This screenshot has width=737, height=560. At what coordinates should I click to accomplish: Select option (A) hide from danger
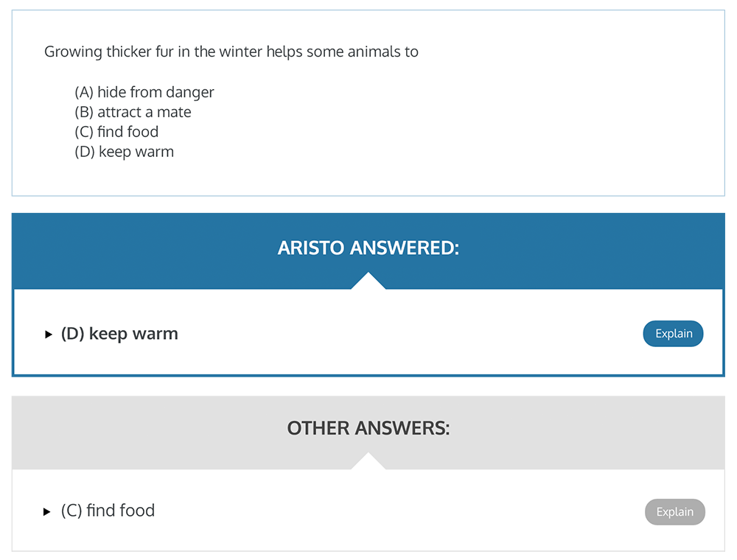(x=144, y=92)
